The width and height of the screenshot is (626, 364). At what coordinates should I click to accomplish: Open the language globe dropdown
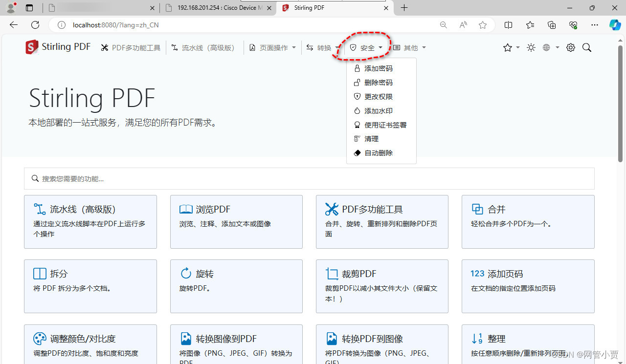click(550, 47)
